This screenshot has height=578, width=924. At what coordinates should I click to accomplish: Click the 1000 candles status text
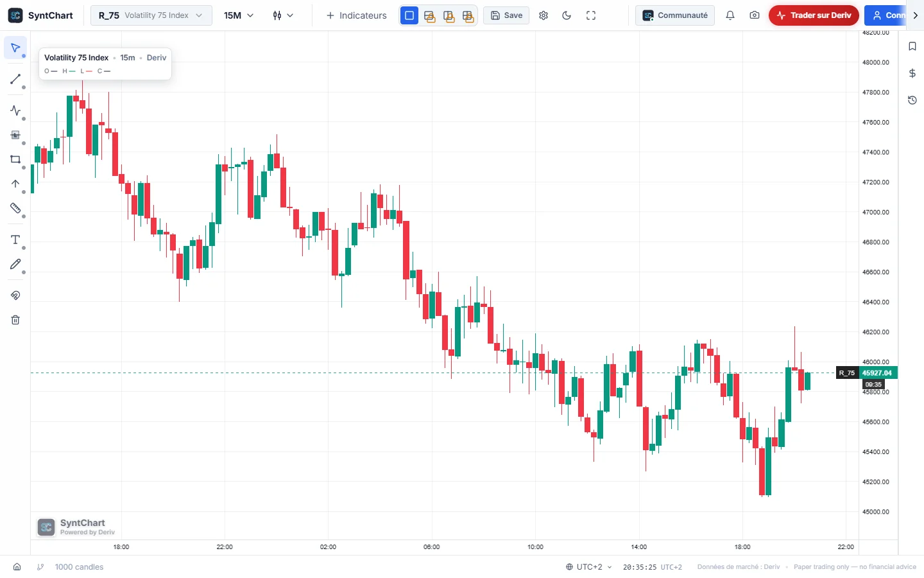(x=79, y=567)
